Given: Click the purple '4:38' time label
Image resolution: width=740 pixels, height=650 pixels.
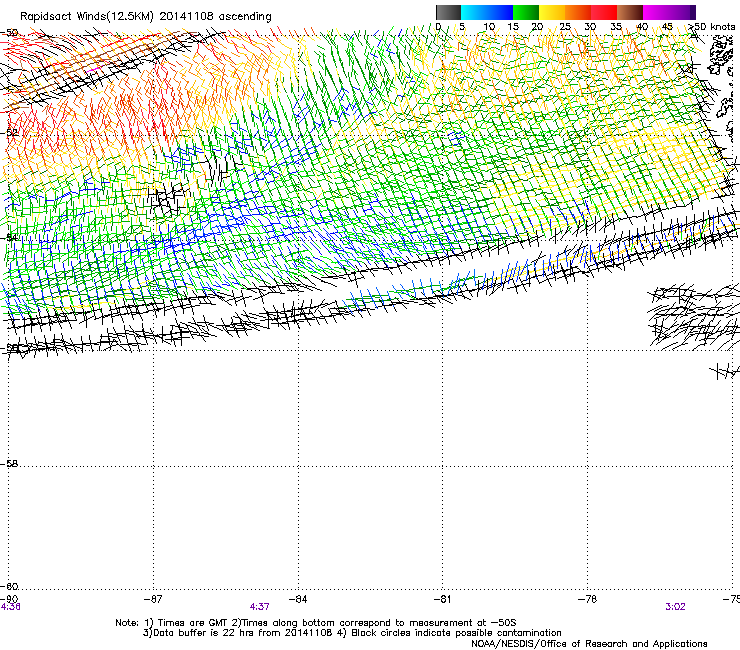Looking at the screenshot, I should click(x=10, y=607).
